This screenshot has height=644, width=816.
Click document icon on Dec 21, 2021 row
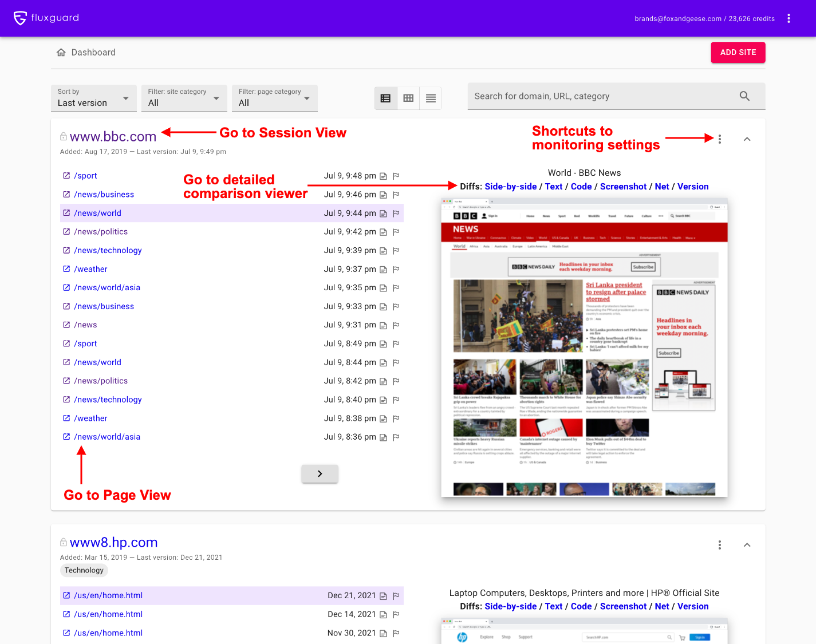(383, 596)
